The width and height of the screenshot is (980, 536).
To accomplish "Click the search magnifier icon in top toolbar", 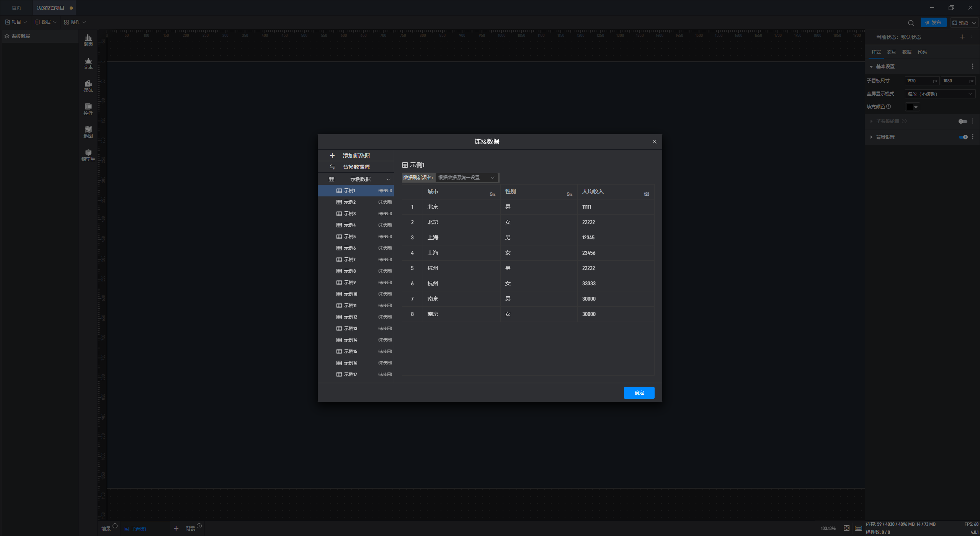I will pyautogui.click(x=911, y=23).
